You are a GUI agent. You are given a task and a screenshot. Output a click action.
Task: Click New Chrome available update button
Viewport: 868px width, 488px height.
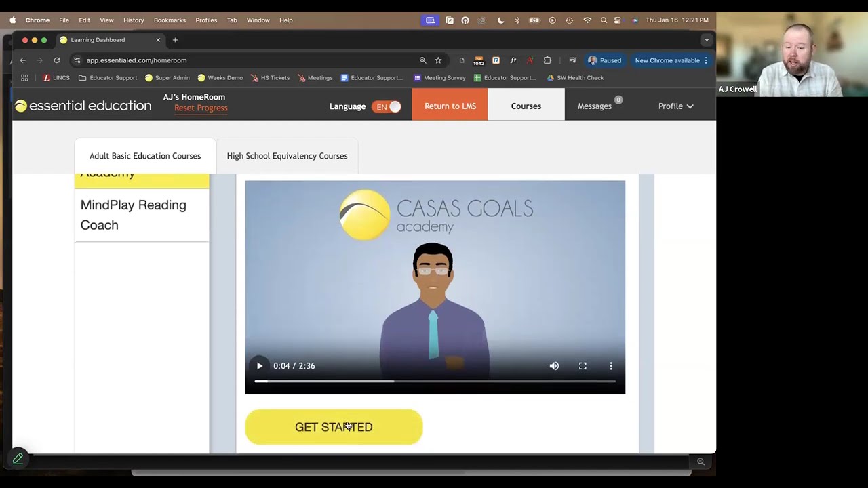pyautogui.click(x=671, y=60)
